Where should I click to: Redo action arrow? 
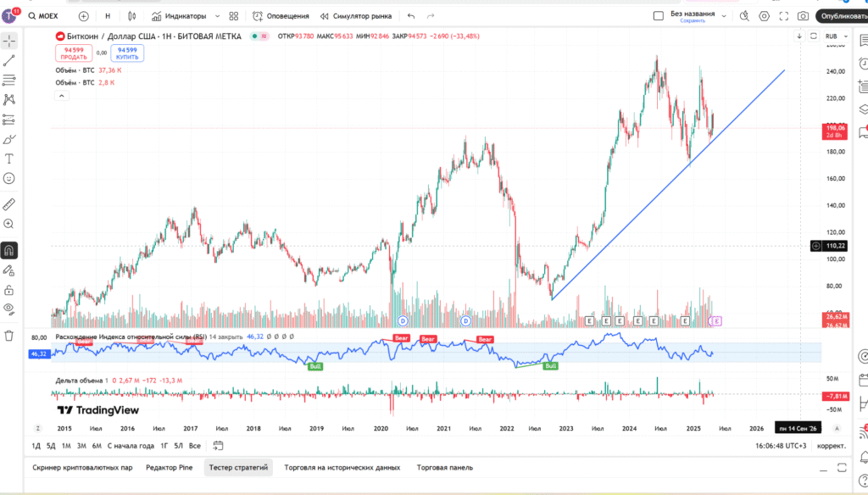click(431, 16)
